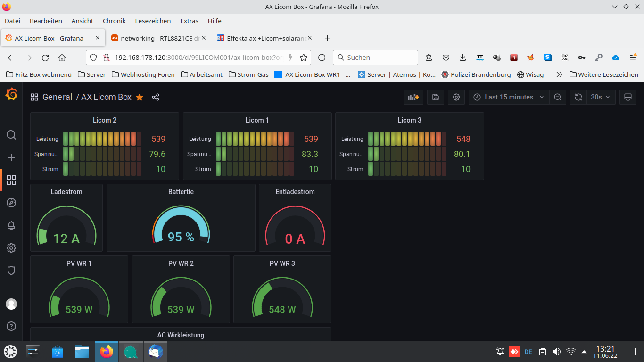Open the Last 15 minutes time picker
This screenshot has height=362, width=644.
509,97
